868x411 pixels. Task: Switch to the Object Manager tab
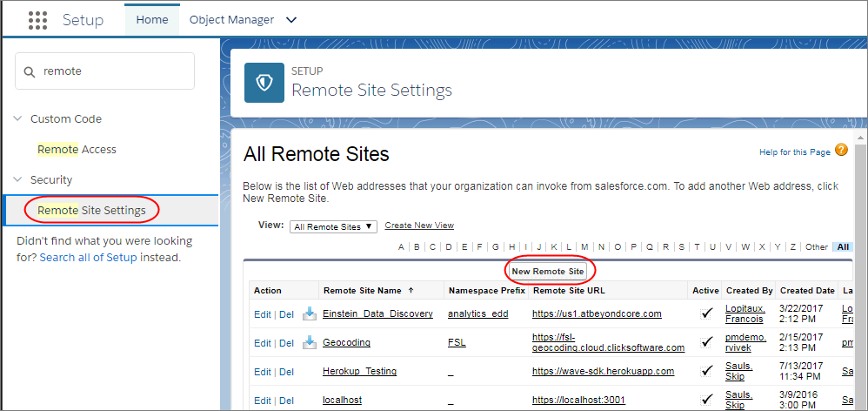pyautogui.click(x=231, y=20)
